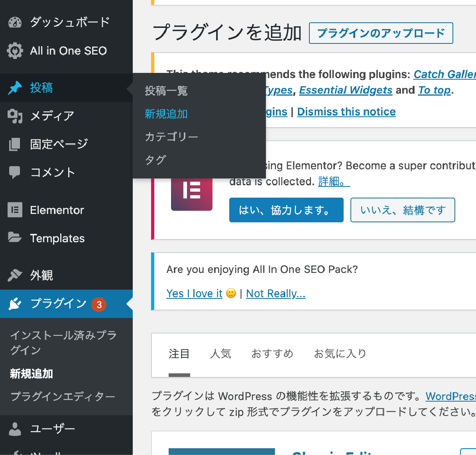This screenshot has height=455, width=476.
Task: Open the Essential Widgets link
Action: tap(346, 90)
